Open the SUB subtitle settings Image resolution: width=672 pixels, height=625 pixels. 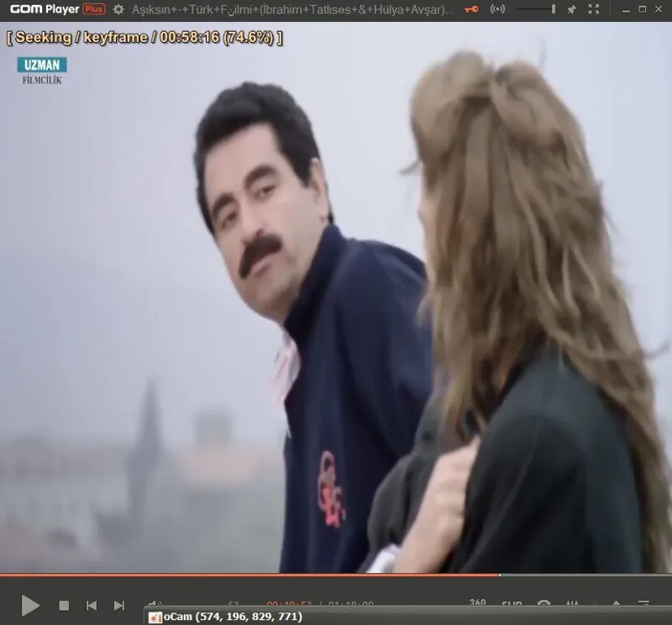pyautogui.click(x=512, y=604)
